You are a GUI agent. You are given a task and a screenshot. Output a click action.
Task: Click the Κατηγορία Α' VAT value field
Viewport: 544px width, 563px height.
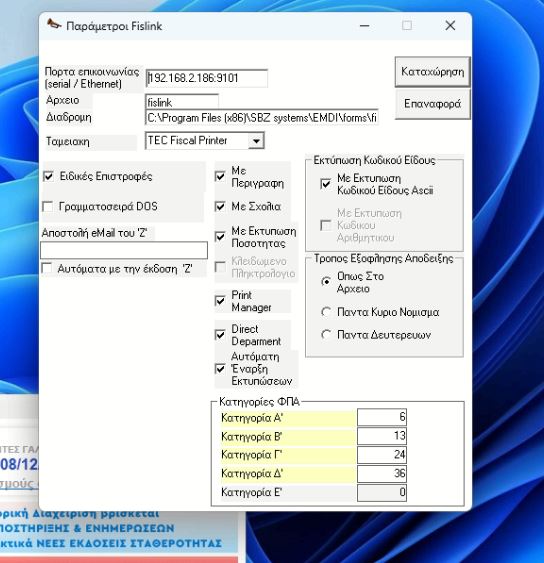[382, 417]
